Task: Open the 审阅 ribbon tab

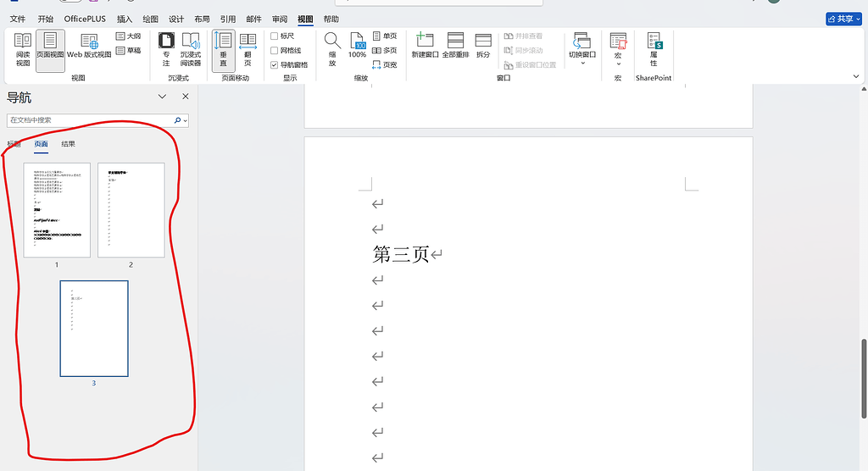Action: pyautogui.click(x=280, y=19)
